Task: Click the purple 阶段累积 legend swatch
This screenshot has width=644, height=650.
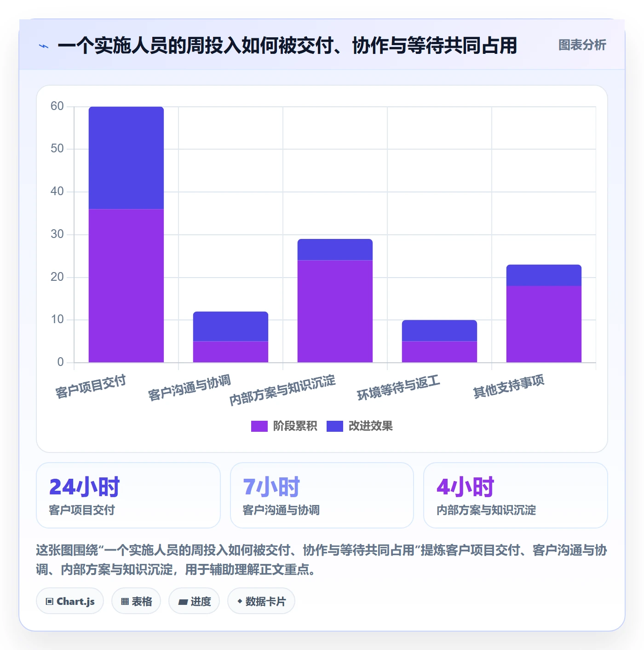Action: coord(259,426)
